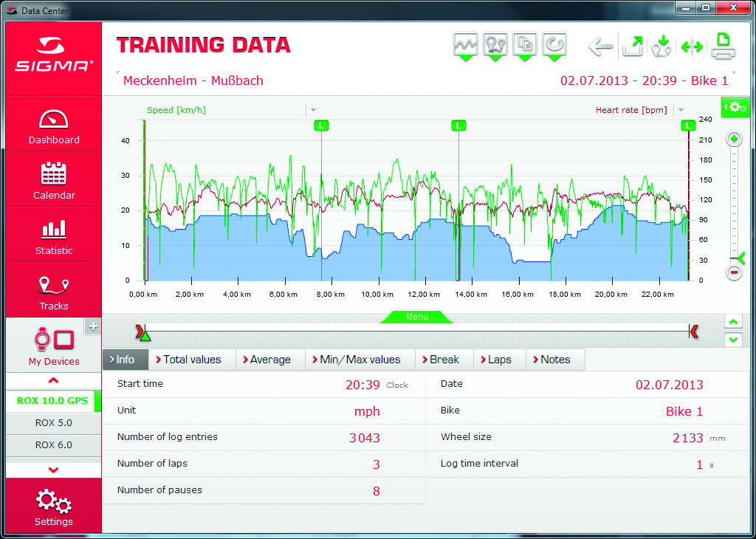
Task: Click the add device plus button
Action: point(94,326)
